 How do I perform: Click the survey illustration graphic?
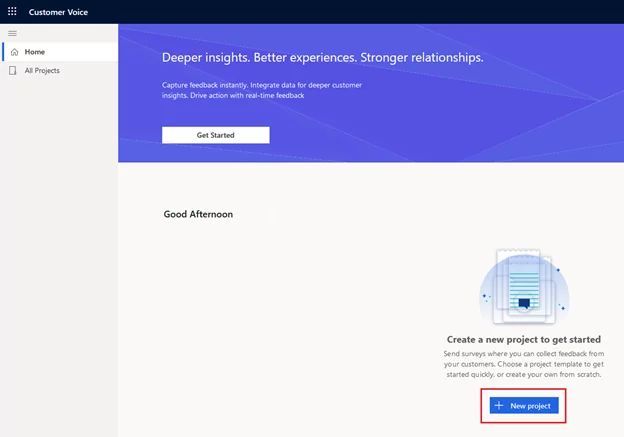click(x=524, y=287)
